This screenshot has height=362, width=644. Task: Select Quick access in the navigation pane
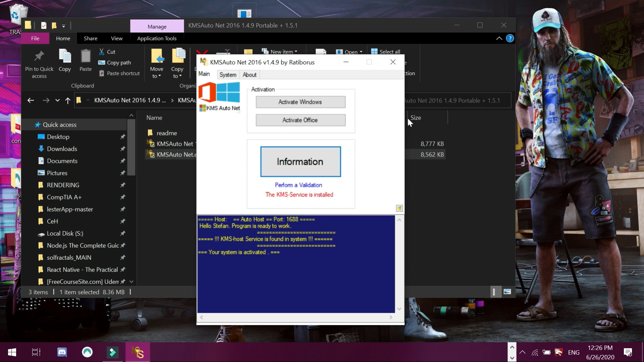coord(60,125)
